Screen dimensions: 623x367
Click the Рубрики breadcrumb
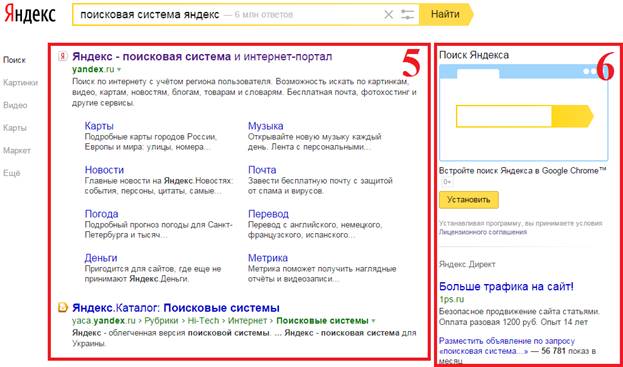coord(160,320)
